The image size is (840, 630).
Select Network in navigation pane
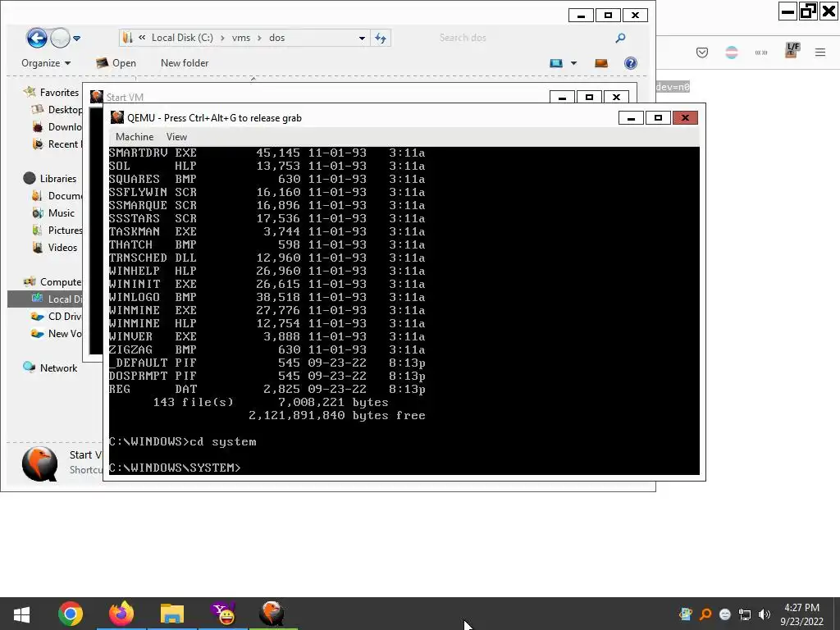pos(50,367)
